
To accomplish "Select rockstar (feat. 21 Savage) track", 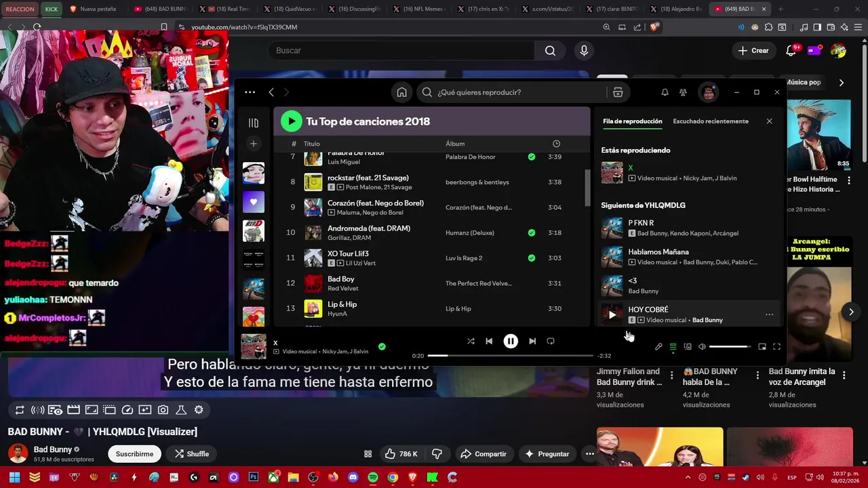I will pos(368,178).
